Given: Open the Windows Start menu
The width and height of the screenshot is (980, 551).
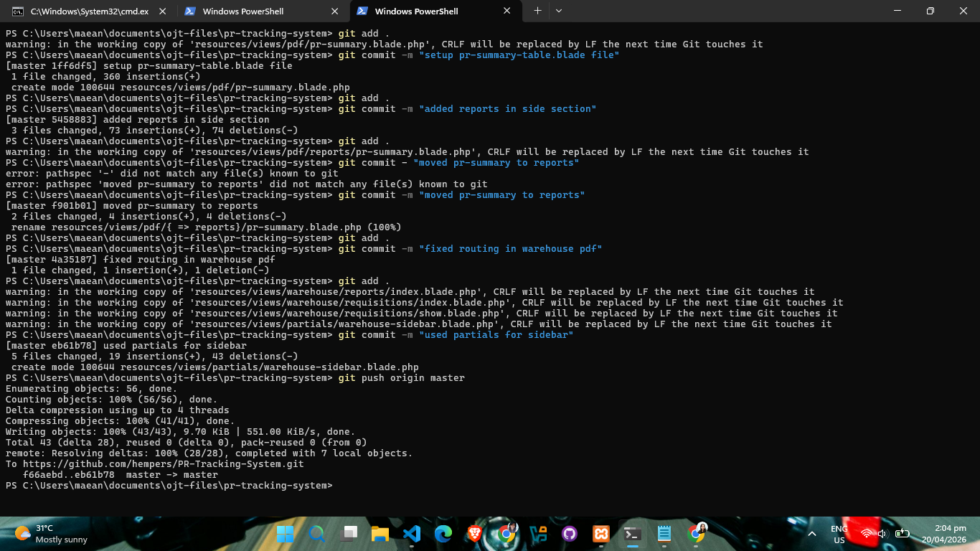Looking at the screenshot, I should pyautogui.click(x=286, y=534).
